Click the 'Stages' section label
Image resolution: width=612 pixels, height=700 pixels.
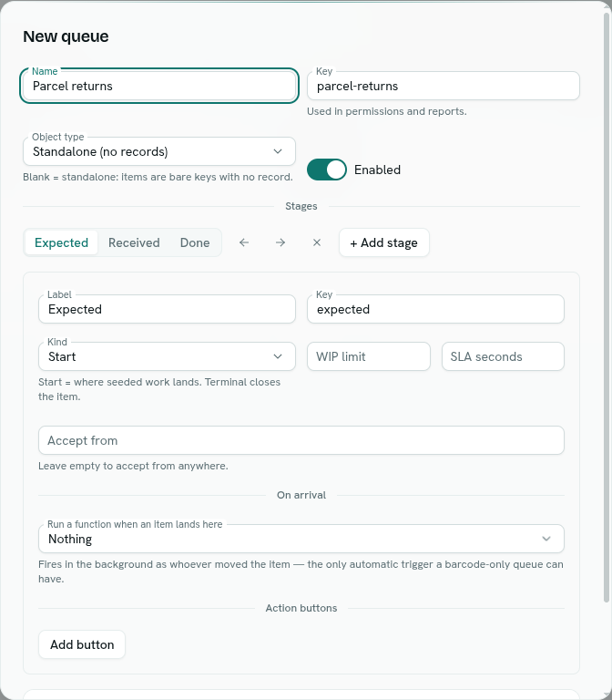[301, 206]
